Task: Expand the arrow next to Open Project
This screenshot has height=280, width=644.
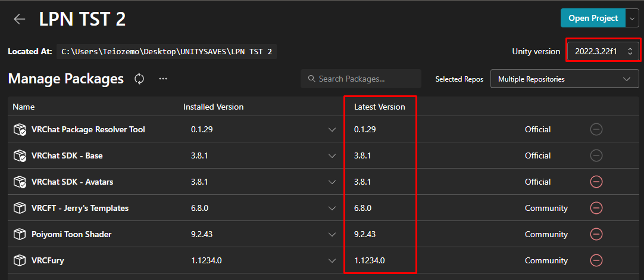Action: 633,18
